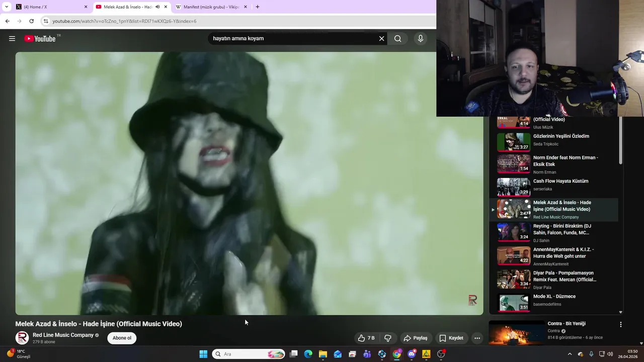Viewport: 644px width, 362px height.
Task: Expand hidden system tray icons chevron
Action: tap(570, 354)
